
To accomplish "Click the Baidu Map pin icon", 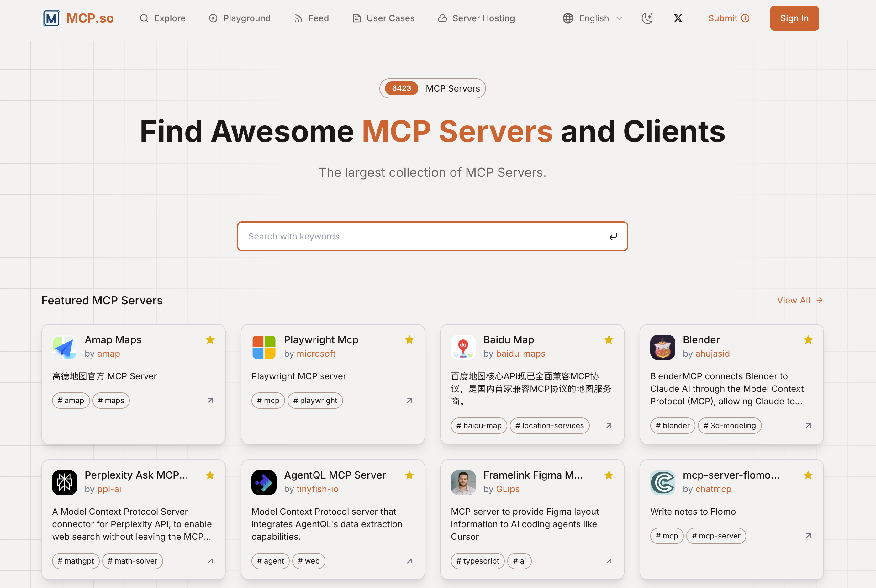I will coord(463,347).
